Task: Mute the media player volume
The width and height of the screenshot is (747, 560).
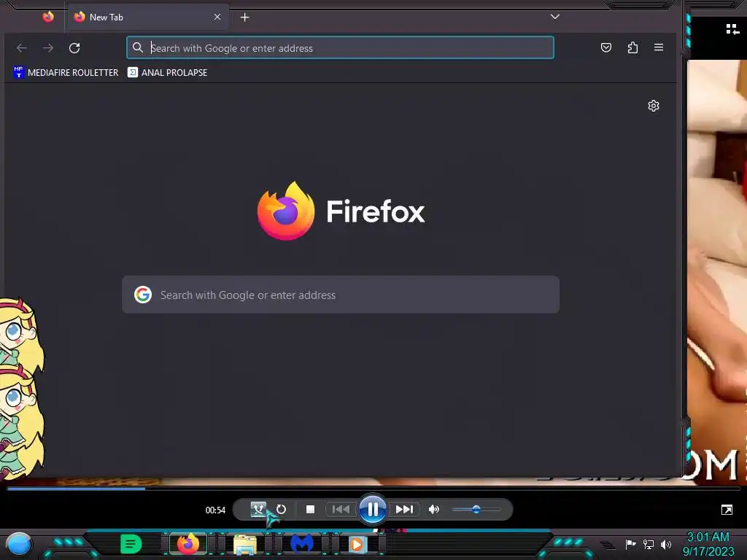Action: click(433, 510)
